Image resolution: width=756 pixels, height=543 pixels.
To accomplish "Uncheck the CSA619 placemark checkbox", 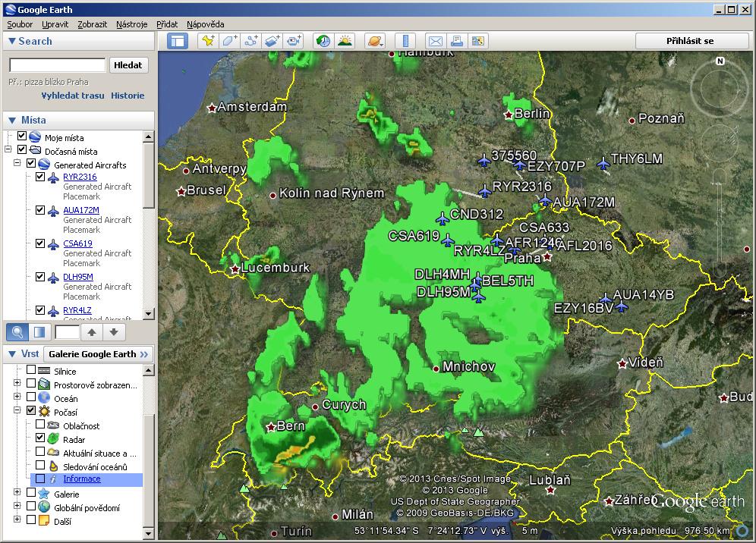I will (x=40, y=243).
